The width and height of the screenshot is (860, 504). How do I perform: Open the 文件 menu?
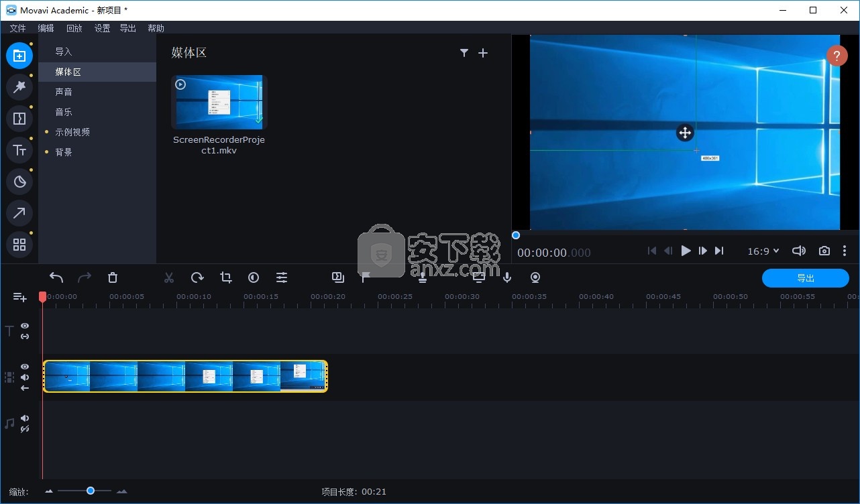pyautogui.click(x=18, y=28)
